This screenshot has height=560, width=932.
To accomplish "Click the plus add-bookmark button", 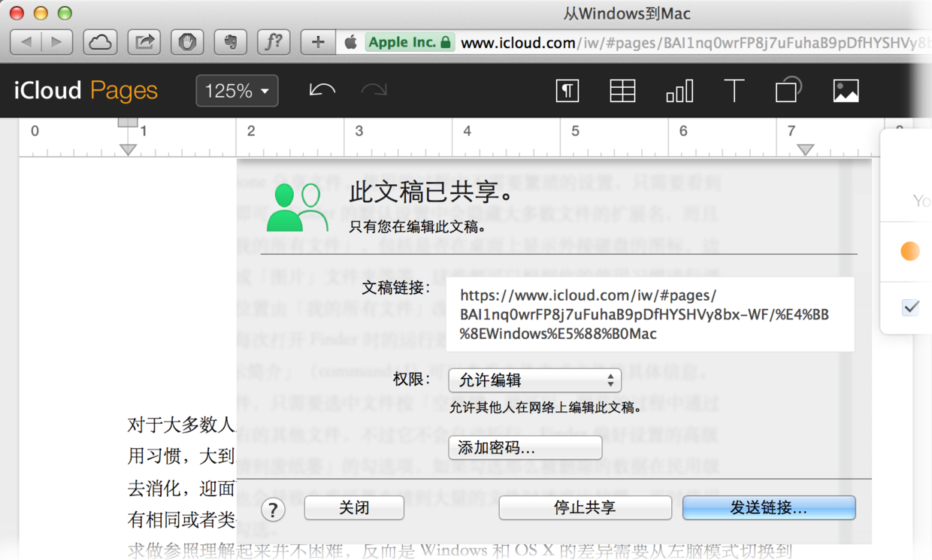I will pos(318,43).
